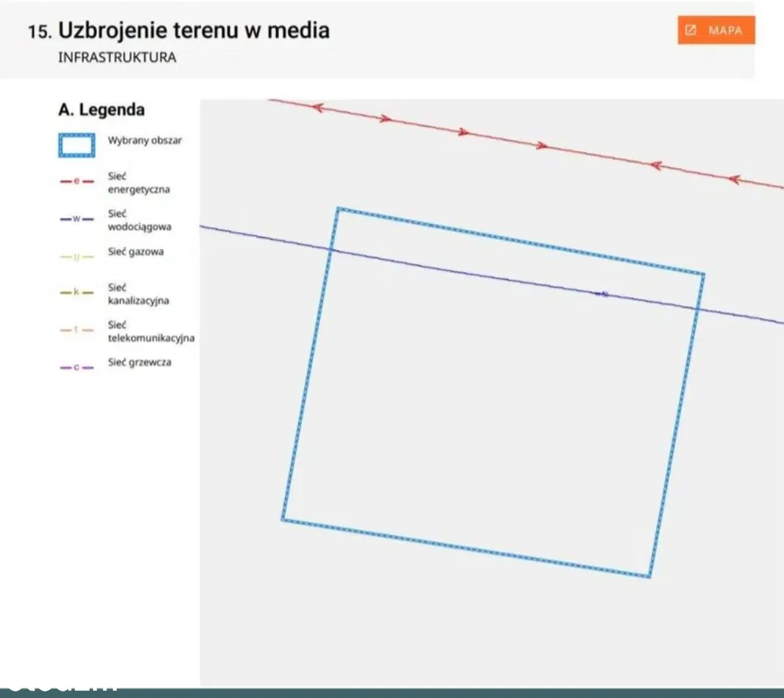
Task: Select the 'Sieć grzewcza' legend label
Action: tap(139, 363)
